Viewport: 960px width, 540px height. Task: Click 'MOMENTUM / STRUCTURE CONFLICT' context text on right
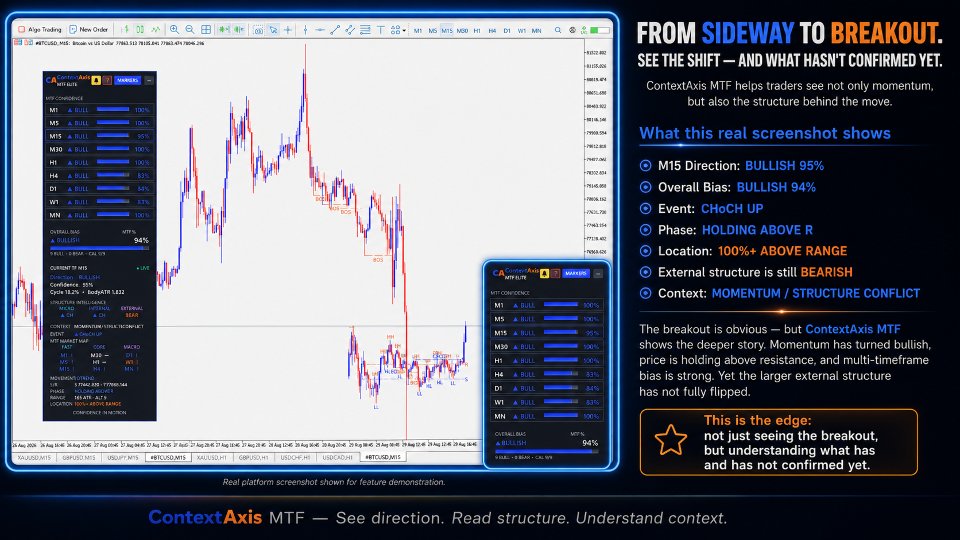tap(816, 293)
